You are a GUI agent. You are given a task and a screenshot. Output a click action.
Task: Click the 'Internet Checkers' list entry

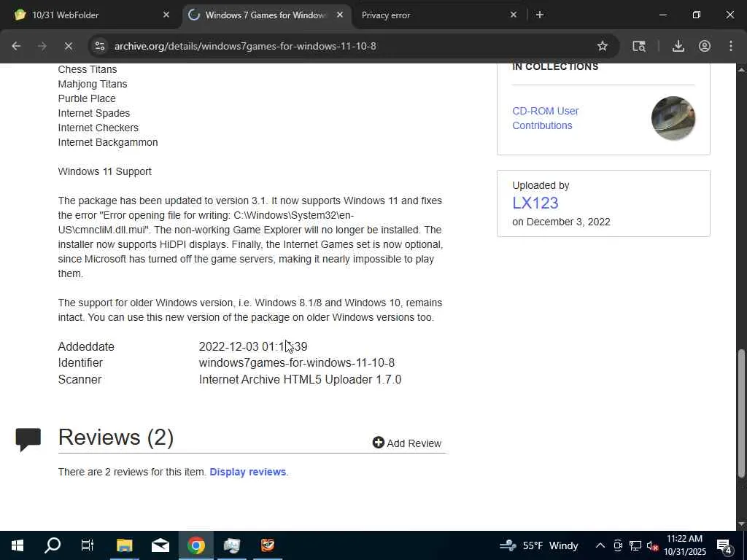point(98,128)
